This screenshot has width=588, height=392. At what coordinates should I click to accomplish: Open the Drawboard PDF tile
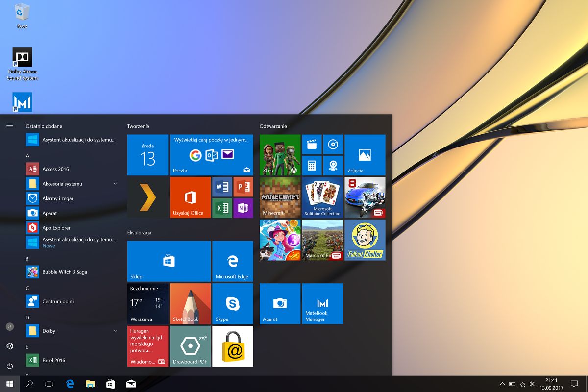190,346
